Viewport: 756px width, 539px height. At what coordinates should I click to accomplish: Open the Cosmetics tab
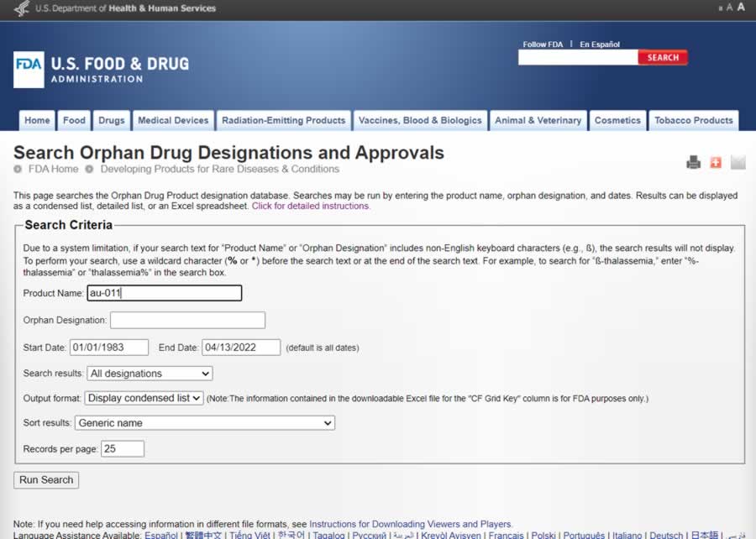pos(617,120)
